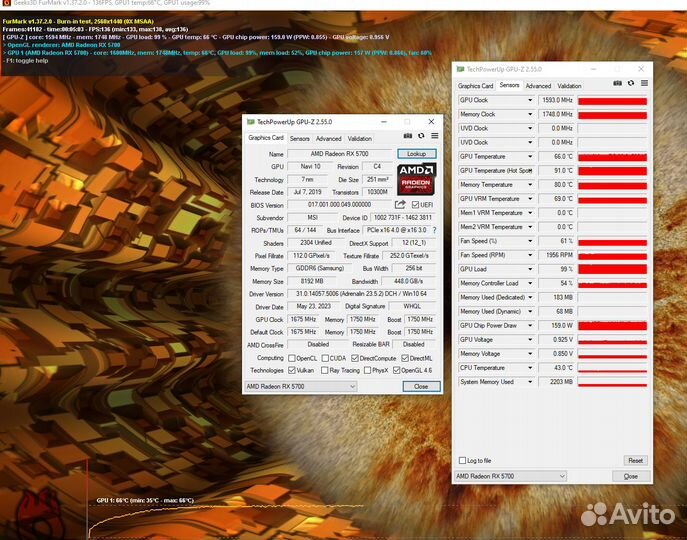Click the Memory Size 8192 MB value

(312, 281)
